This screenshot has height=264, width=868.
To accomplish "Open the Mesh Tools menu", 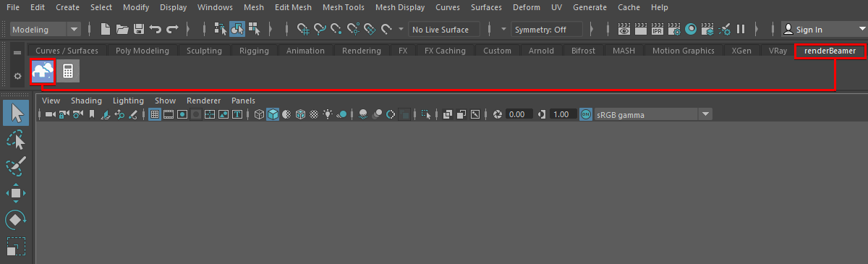I will click(344, 8).
